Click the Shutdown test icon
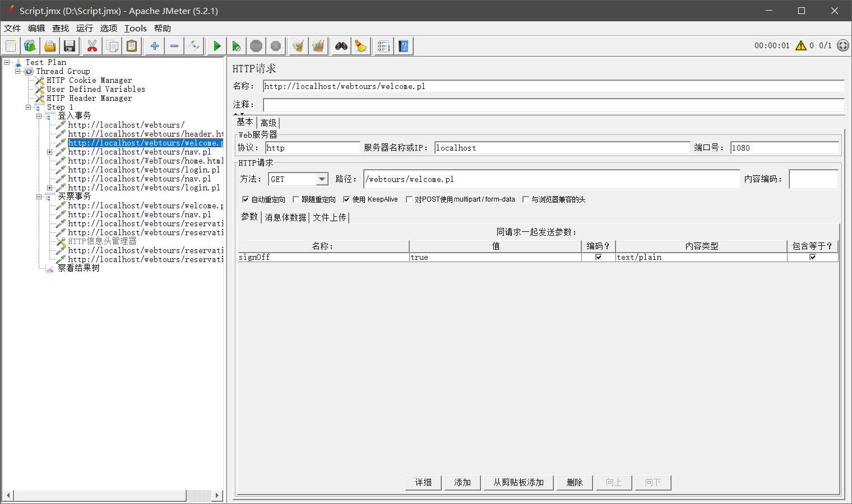Screen dimensions: 852x504 point(276,46)
